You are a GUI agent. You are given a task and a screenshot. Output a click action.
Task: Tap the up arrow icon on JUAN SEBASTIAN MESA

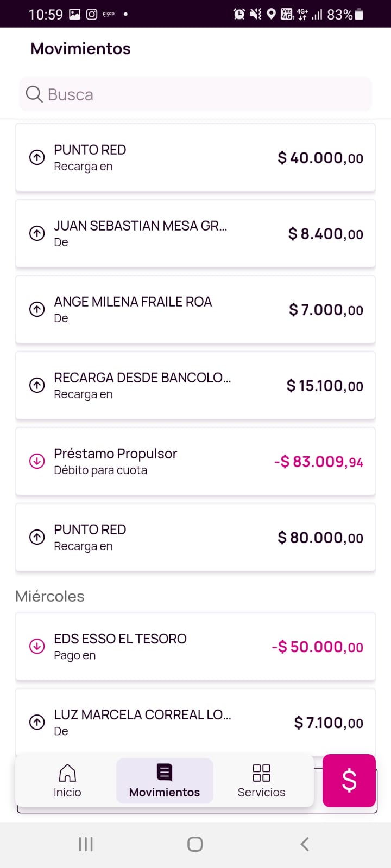[37, 234]
